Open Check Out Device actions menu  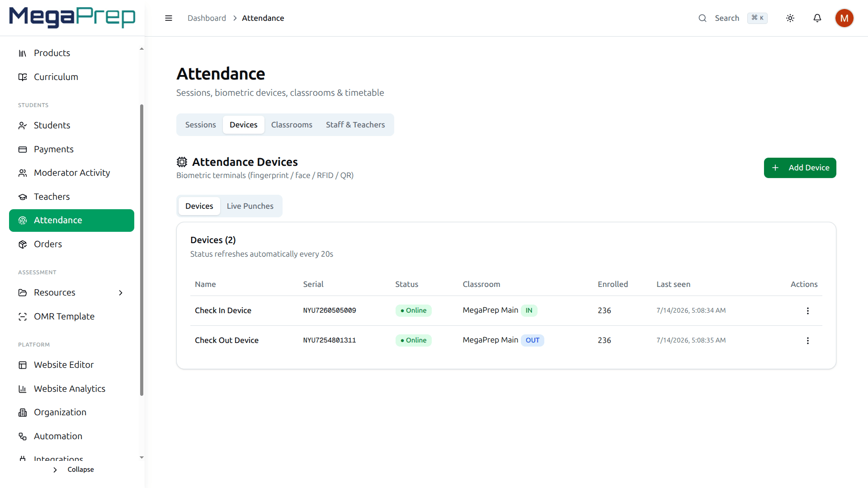pyautogui.click(x=808, y=341)
